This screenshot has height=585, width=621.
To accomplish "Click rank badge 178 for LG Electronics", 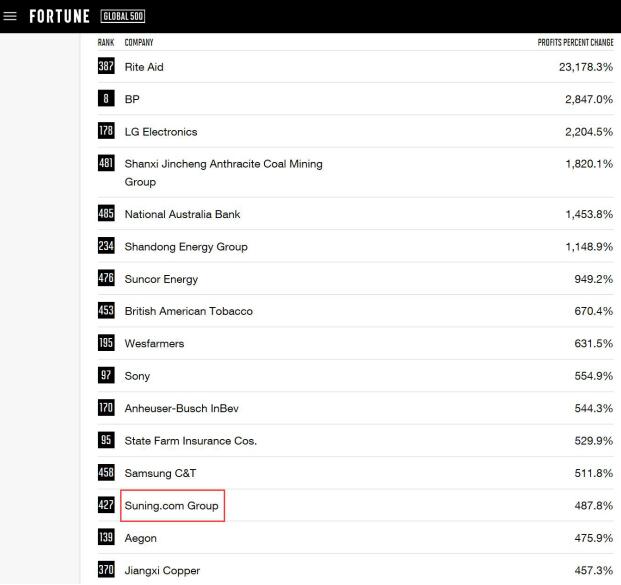I will (x=106, y=131).
